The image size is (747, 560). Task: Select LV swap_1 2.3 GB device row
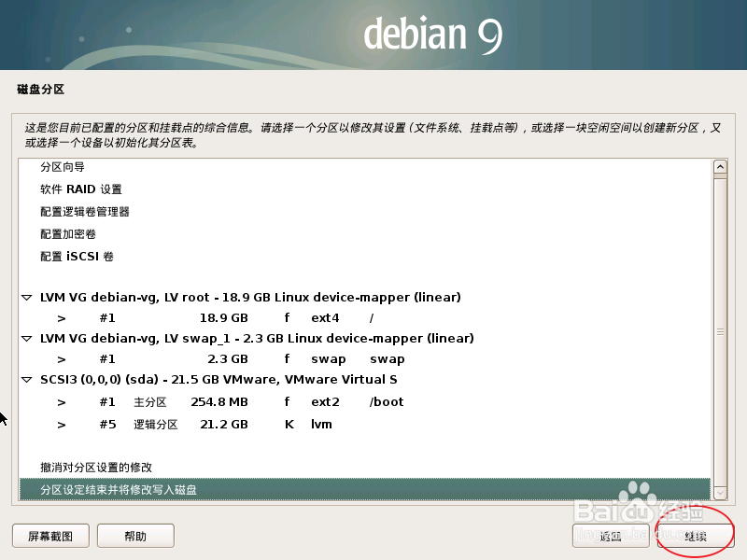point(364,339)
